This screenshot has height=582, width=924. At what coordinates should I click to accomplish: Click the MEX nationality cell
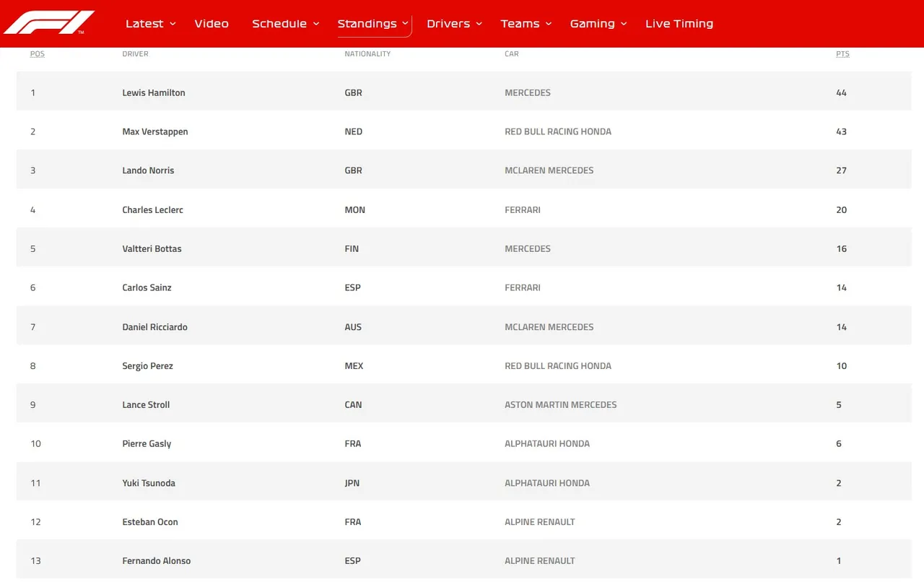(x=354, y=365)
